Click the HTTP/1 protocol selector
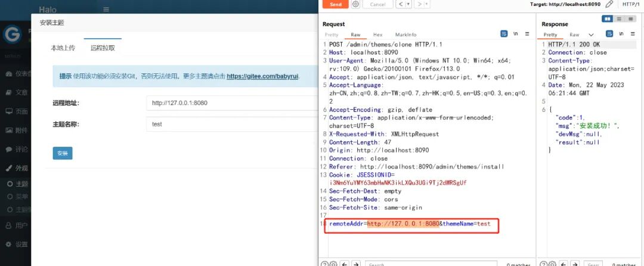 point(631,4)
